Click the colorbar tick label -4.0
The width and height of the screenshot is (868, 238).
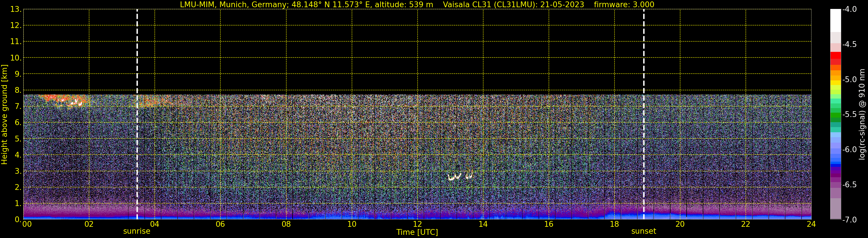pyautogui.click(x=849, y=9)
